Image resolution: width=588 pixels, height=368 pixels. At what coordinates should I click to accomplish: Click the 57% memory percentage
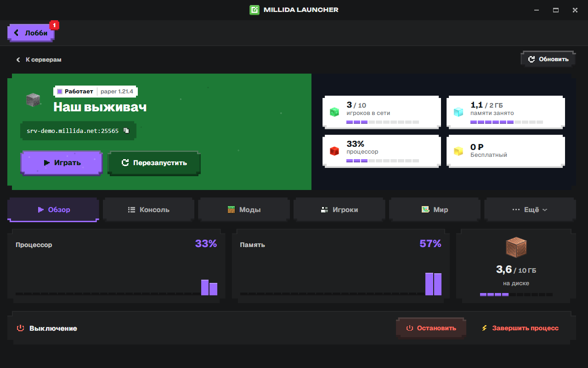point(430,244)
